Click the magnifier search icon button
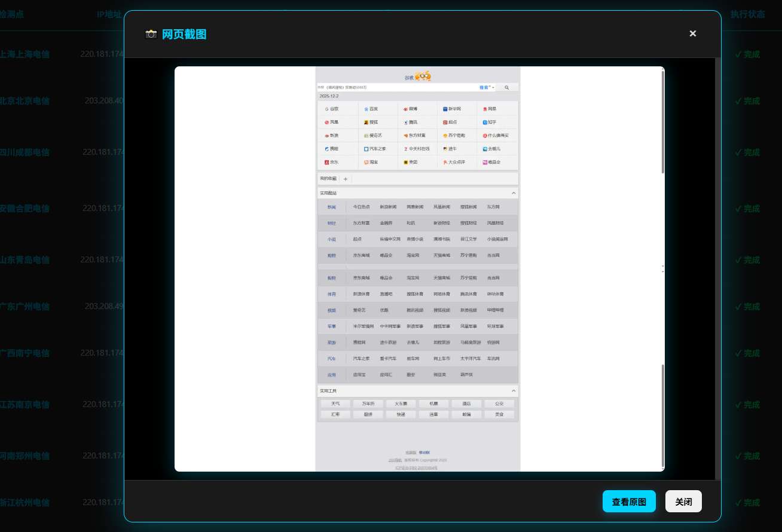This screenshot has width=782, height=532. point(506,87)
